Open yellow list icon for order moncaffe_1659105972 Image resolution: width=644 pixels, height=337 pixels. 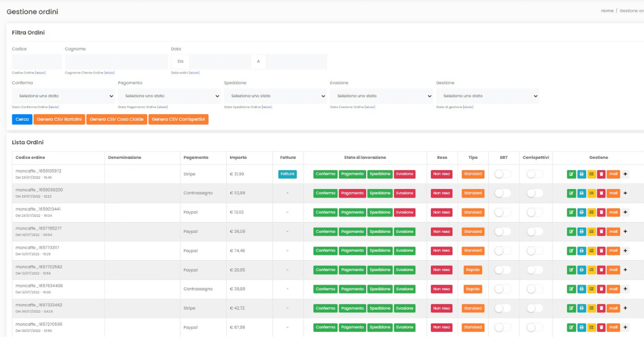591,174
